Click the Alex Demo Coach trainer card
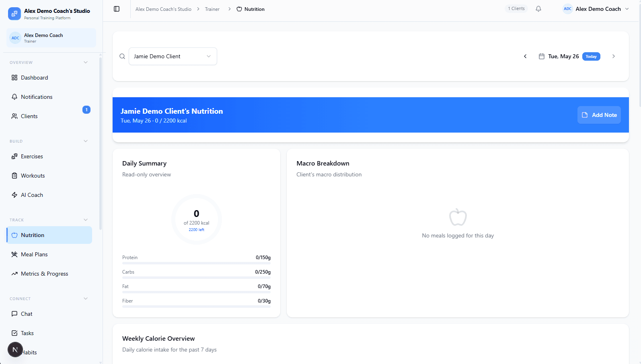This screenshot has width=641, height=364. click(x=51, y=38)
